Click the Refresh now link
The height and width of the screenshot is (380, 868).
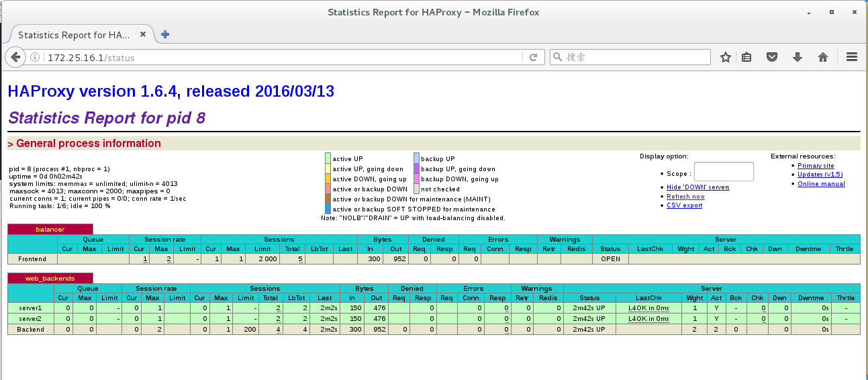click(685, 197)
